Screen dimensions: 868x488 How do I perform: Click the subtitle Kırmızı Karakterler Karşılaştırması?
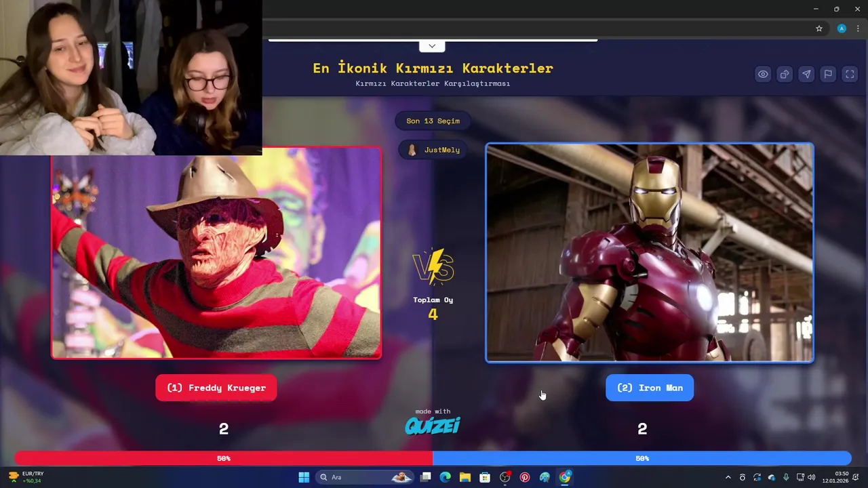pyautogui.click(x=433, y=83)
